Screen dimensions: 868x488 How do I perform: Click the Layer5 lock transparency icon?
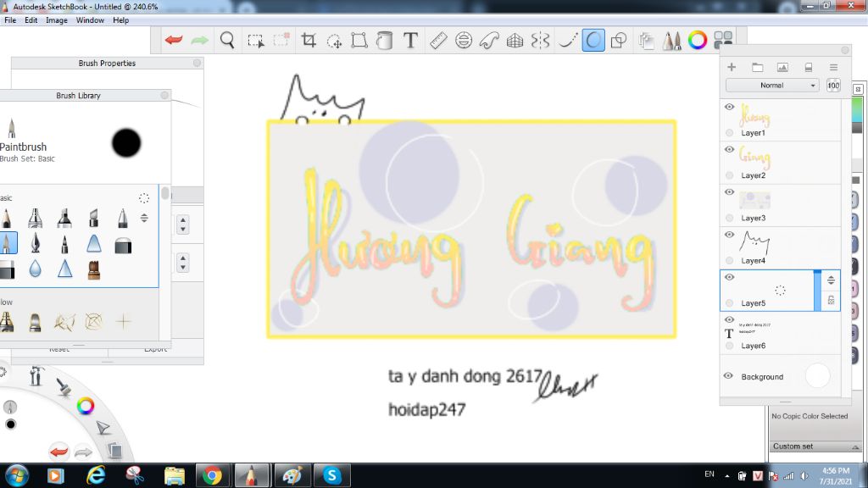(x=831, y=300)
